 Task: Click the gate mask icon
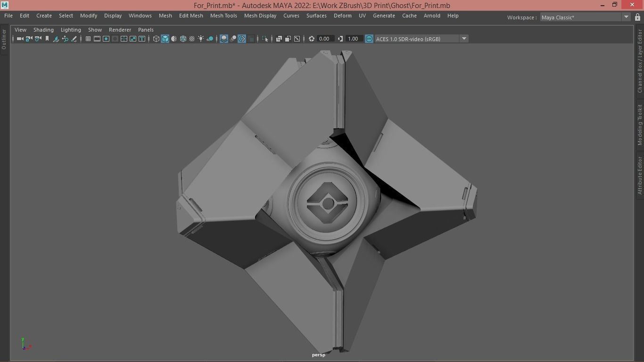[115, 39]
